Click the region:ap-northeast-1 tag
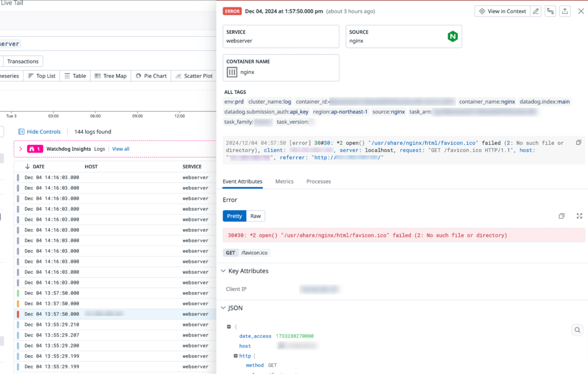Viewport: 588px width, 374px height. 340,112
